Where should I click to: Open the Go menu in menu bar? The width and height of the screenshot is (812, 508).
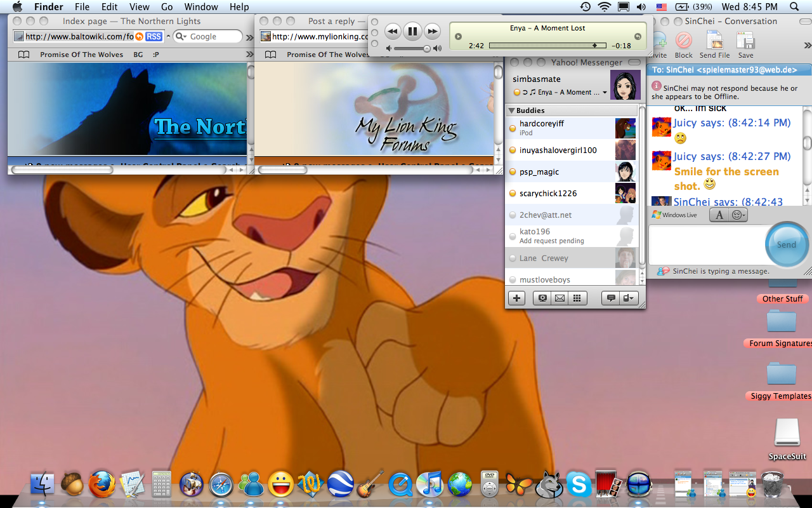pyautogui.click(x=167, y=7)
